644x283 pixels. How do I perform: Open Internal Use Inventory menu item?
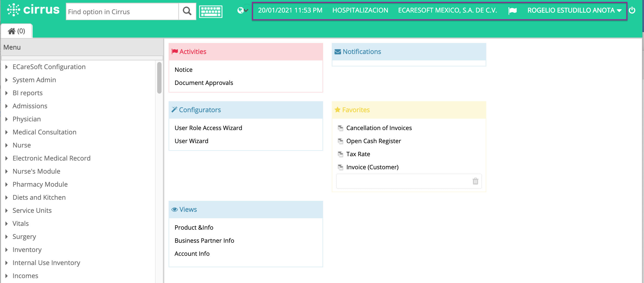[x=46, y=263]
